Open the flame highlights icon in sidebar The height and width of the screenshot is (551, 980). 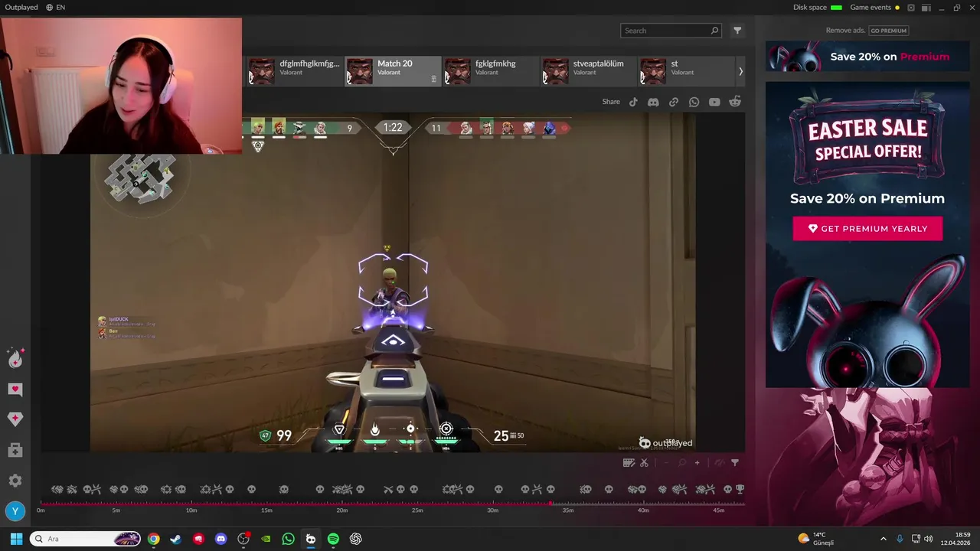coord(15,357)
